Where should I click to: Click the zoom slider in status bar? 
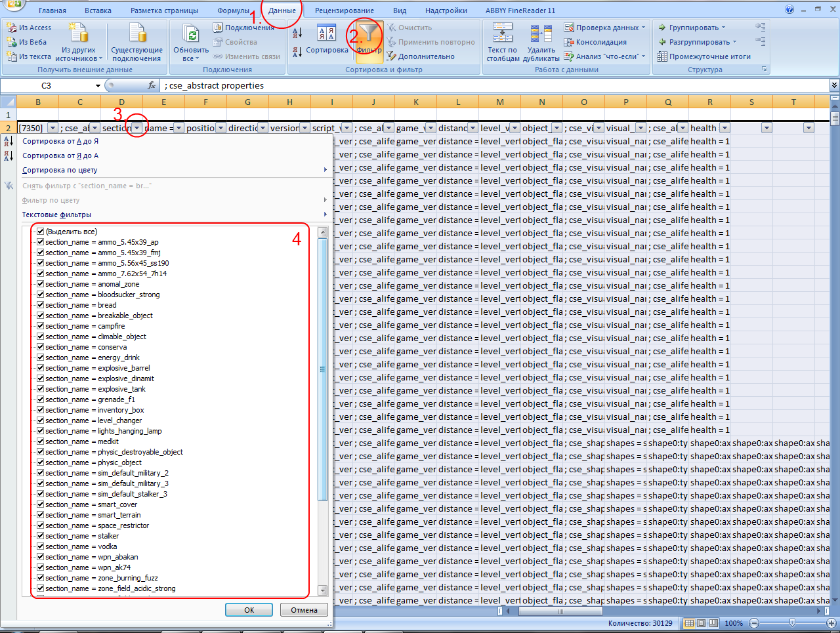[792, 623]
